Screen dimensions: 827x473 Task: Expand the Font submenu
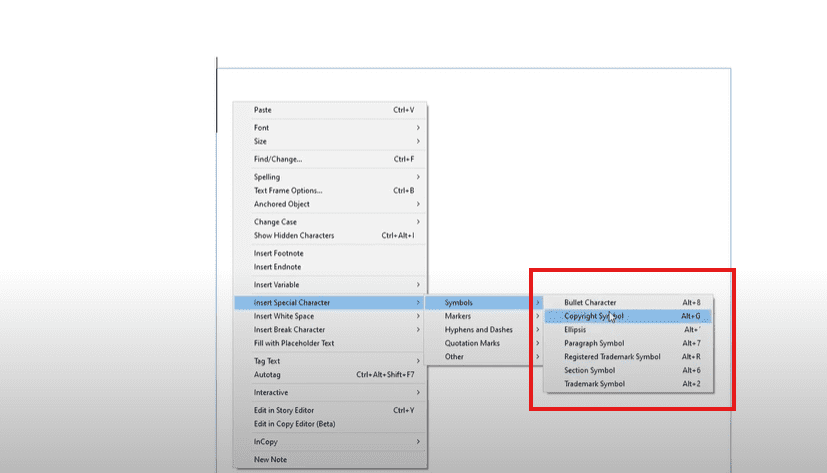click(262, 128)
